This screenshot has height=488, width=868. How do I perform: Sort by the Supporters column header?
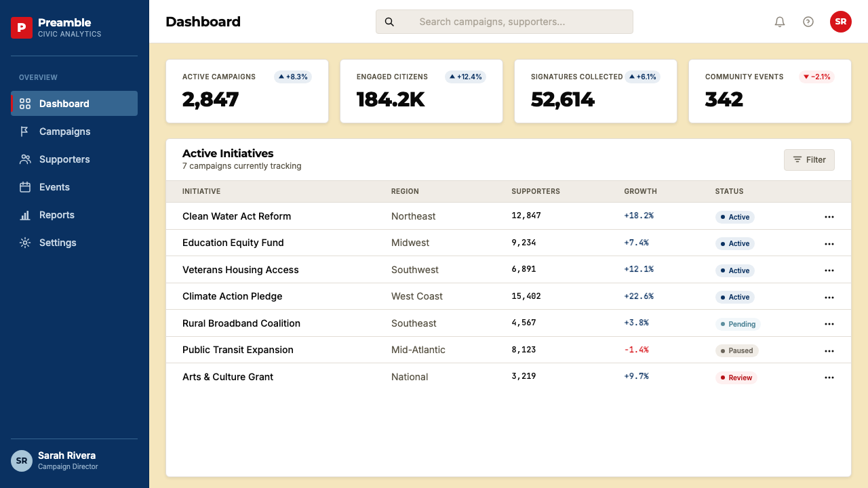click(536, 191)
